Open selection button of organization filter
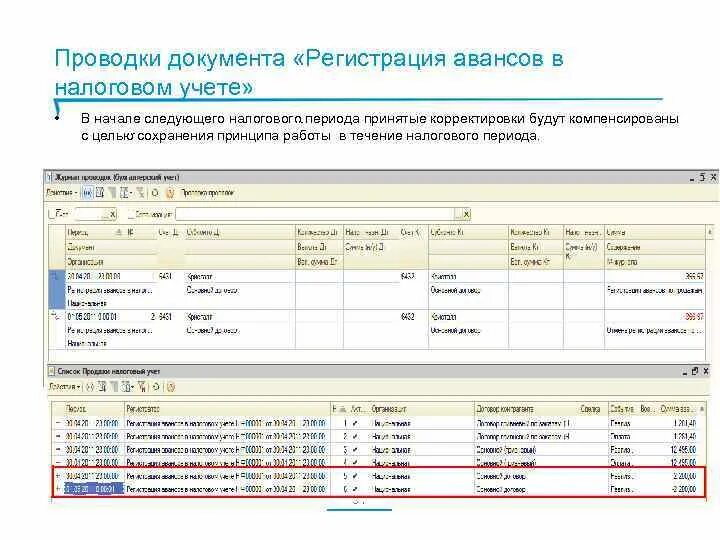This screenshot has height=540, width=720. [x=459, y=214]
